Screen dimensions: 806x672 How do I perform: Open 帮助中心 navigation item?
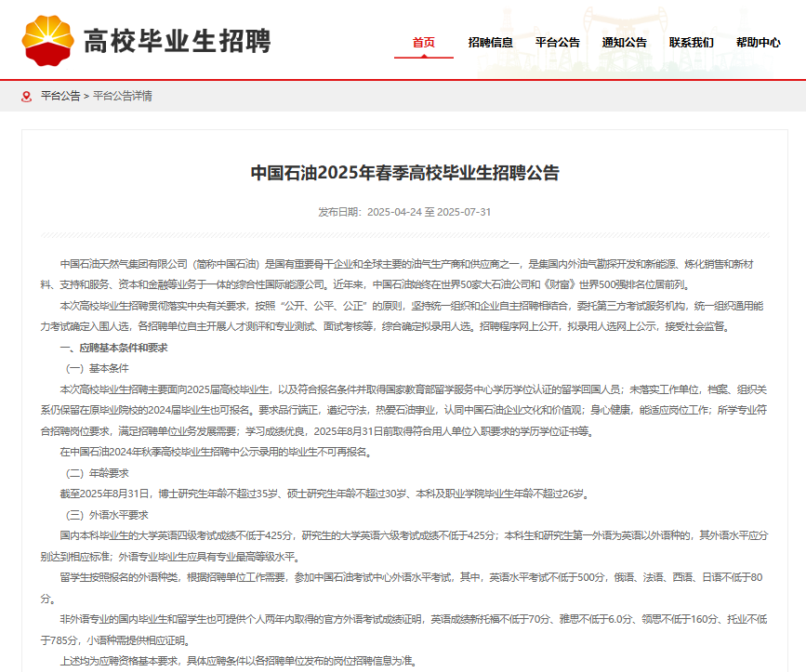(759, 43)
